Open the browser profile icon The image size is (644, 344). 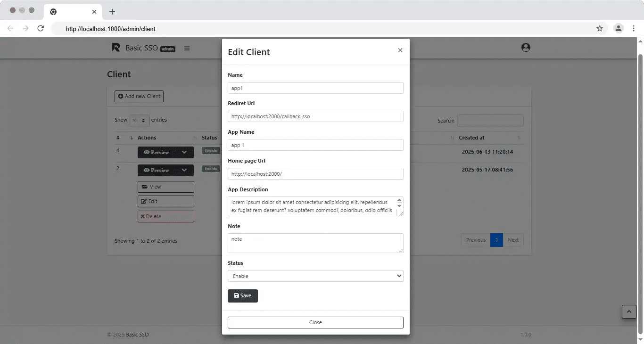click(618, 28)
